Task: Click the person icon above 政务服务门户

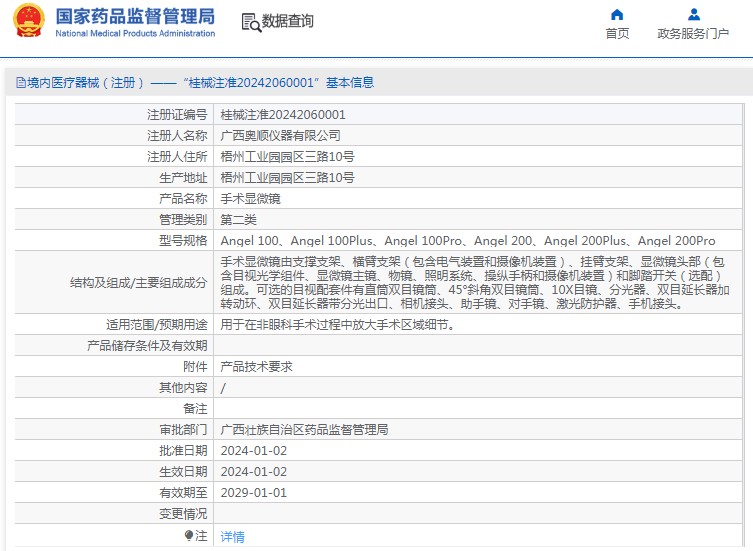Action: click(693, 15)
